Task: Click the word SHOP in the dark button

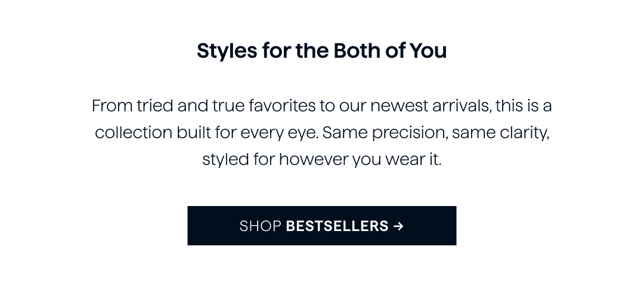Action: pyautogui.click(x=261, y=226)
